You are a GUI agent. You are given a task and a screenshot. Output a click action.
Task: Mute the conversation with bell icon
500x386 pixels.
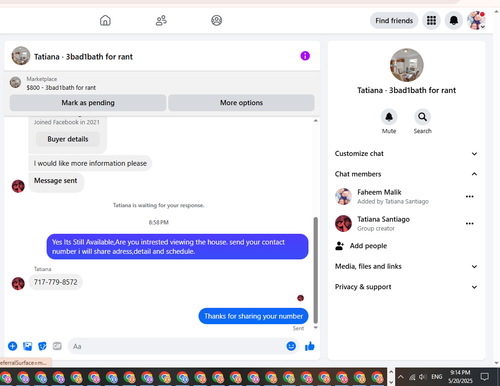point(389,117)
